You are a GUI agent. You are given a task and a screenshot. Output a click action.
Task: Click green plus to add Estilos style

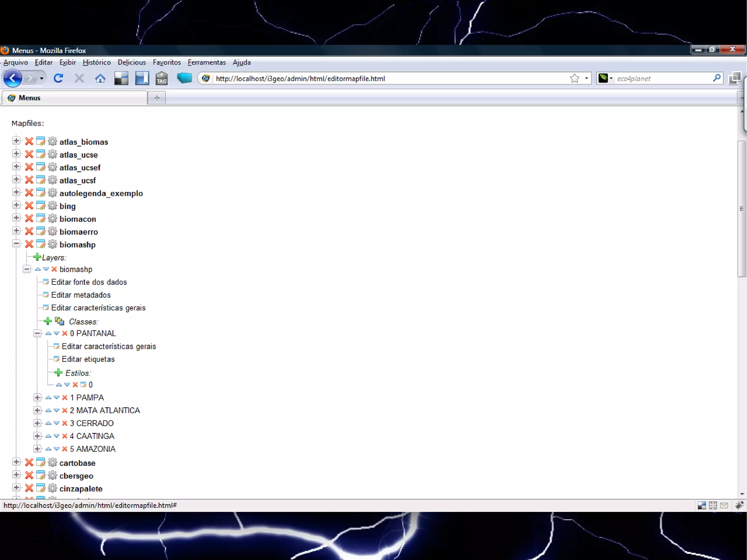58,372
